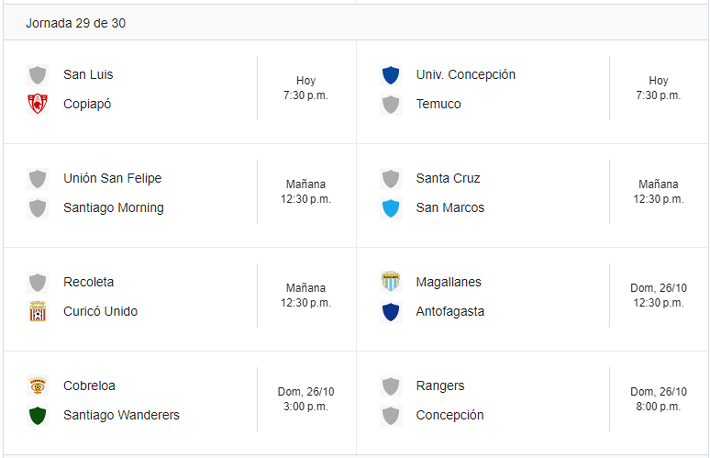Click the Curicó Unido striped crest icon
This screenshot has width=710, height=458.
(38, 311)
